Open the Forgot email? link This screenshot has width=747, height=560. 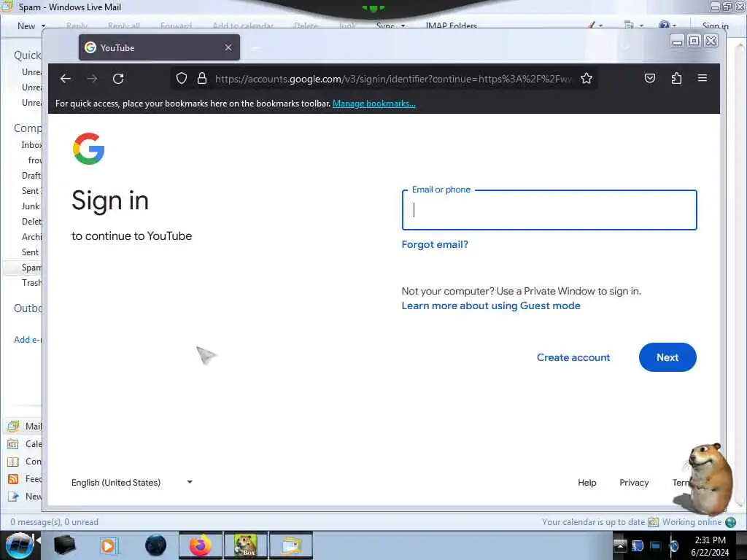(x=435, y=244)
